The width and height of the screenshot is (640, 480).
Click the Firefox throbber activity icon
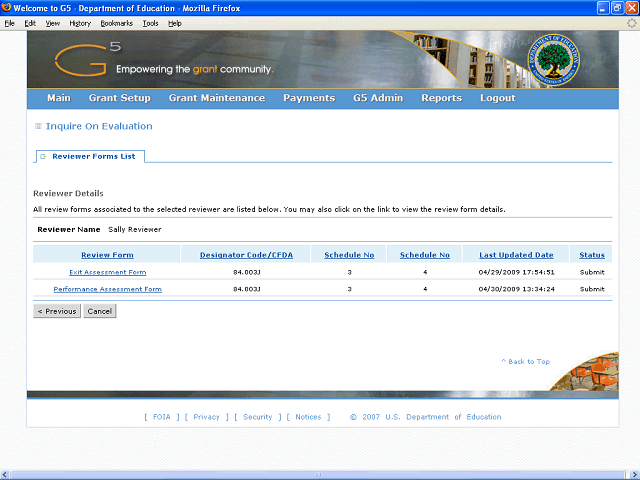[631, 23]
